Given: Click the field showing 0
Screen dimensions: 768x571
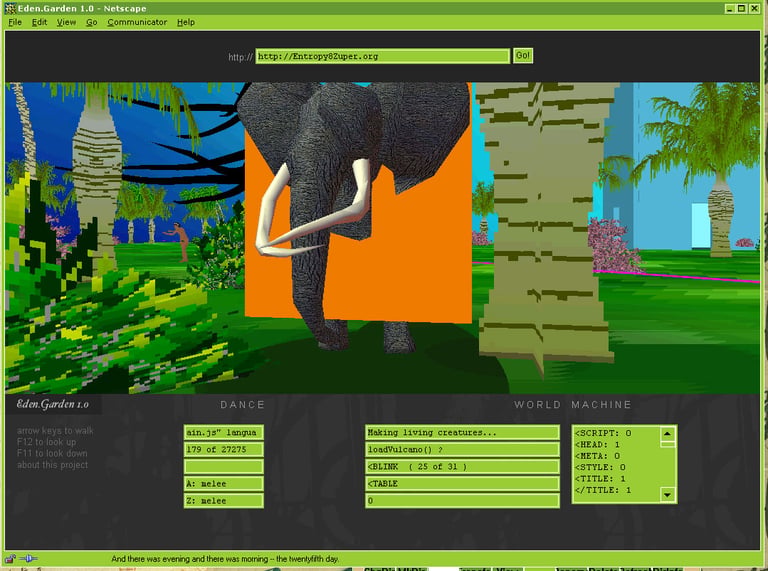Looking at the screenshot, I should pos(462,500).
